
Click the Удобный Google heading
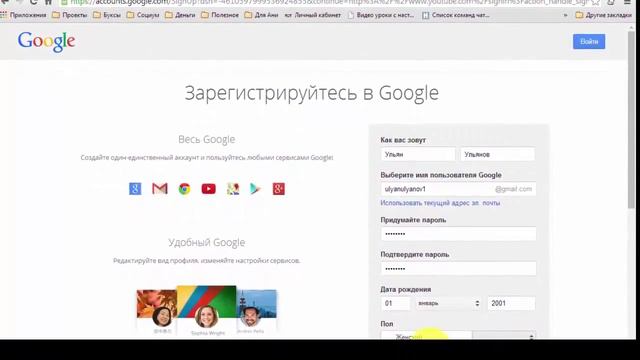[x=207, y=242]
